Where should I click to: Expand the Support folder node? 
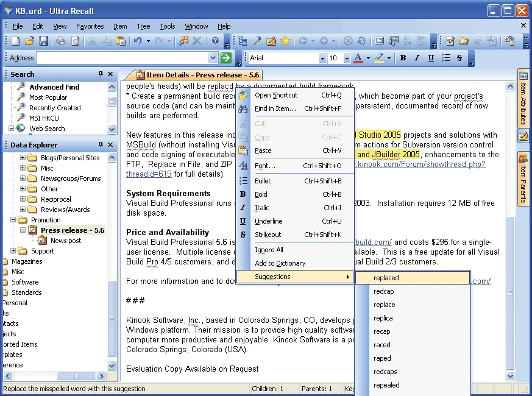(x=13, y=251)
